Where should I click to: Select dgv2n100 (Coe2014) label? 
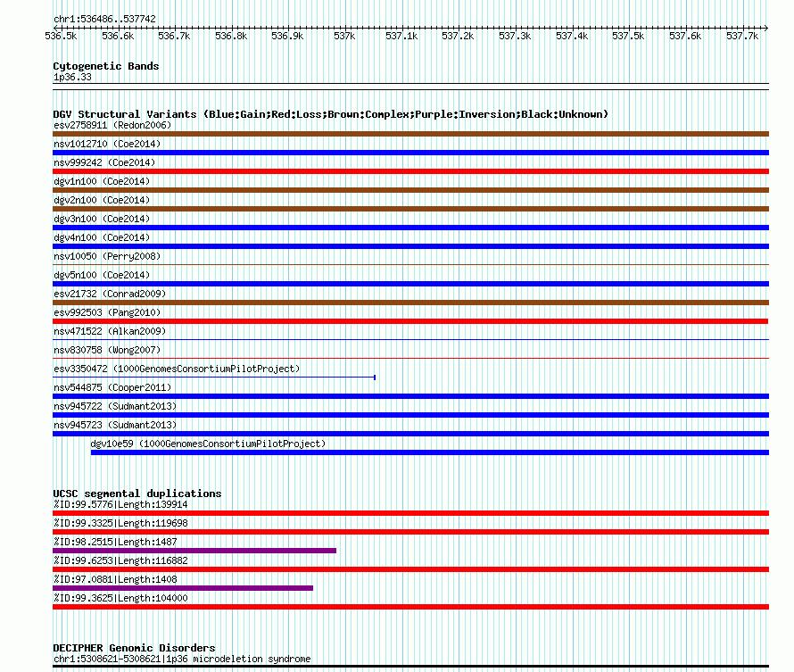tap(102, 200)
